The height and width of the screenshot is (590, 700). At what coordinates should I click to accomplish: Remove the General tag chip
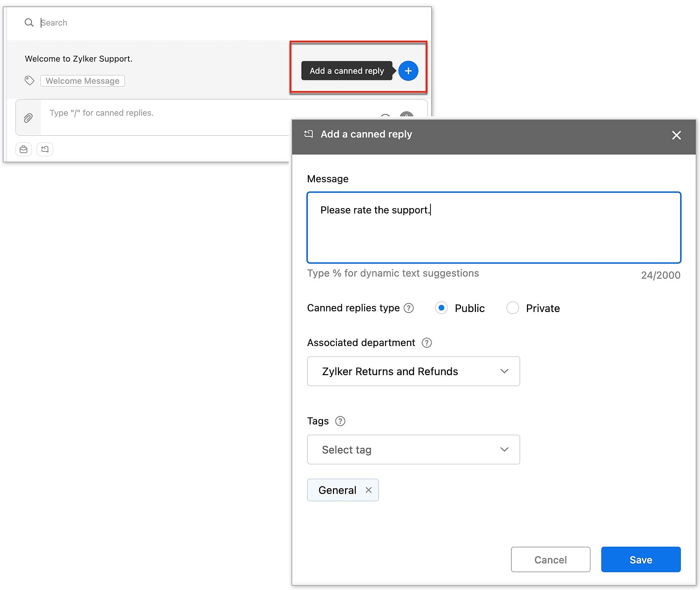point(368,490)
